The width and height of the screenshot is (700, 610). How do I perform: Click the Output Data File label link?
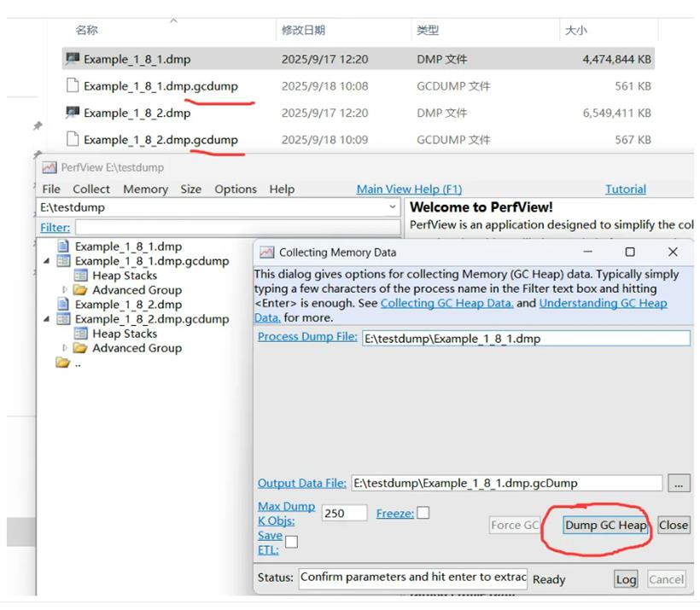[302, 483]
